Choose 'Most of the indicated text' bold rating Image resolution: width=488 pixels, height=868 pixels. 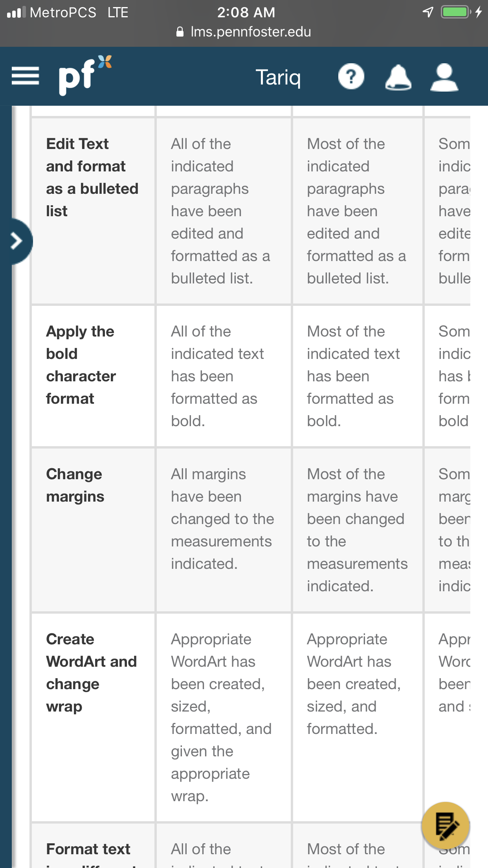(x=358, y=376)
